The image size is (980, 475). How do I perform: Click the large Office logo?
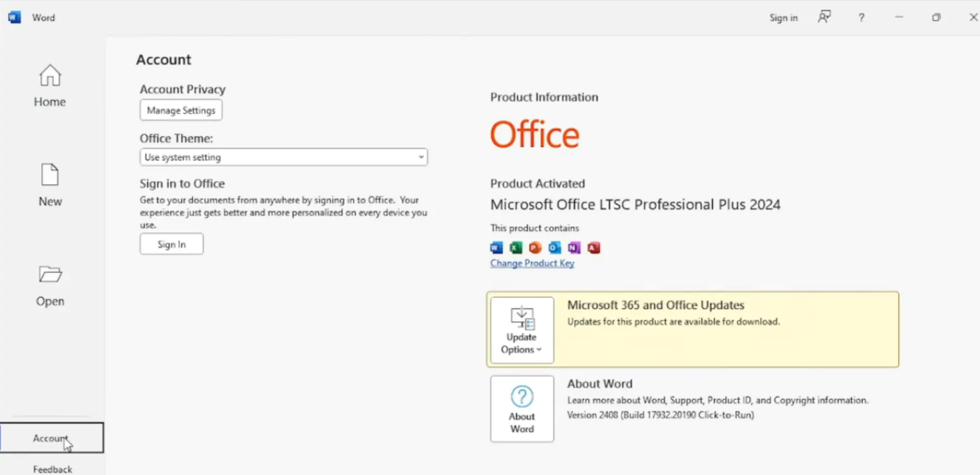[x=535, y=134]
